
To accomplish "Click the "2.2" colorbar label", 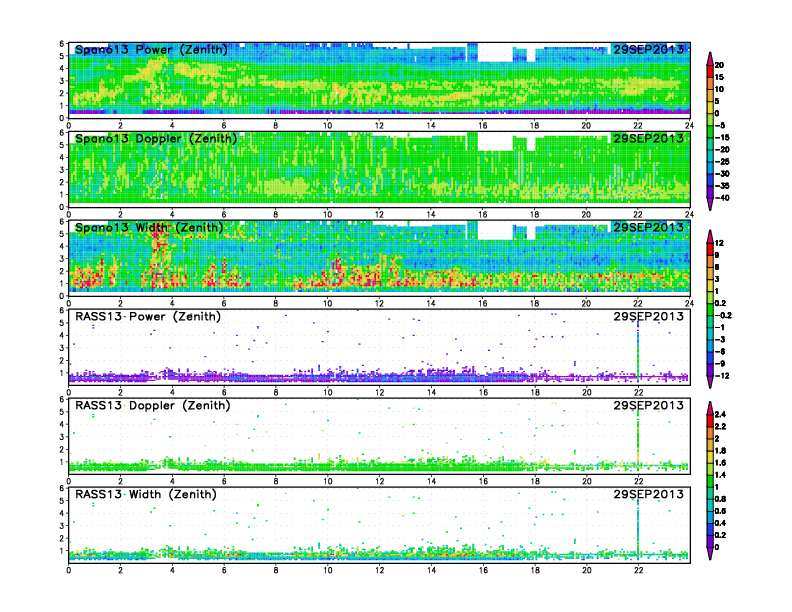I will coord(720,427).
